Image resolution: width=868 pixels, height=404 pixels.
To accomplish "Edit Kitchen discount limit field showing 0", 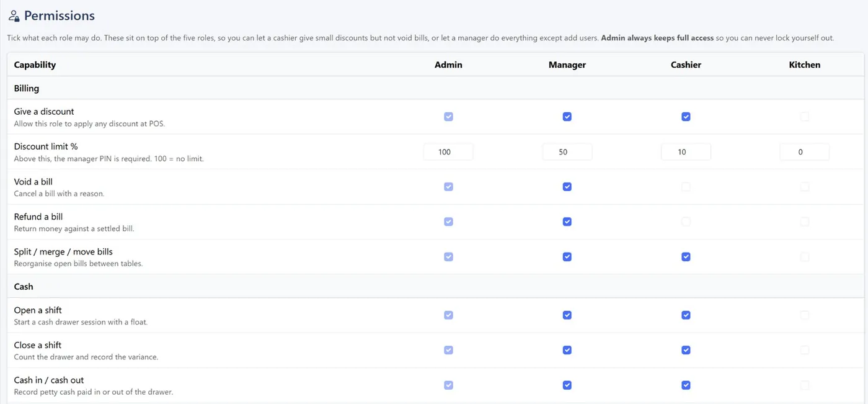I will tap(804, 152).
